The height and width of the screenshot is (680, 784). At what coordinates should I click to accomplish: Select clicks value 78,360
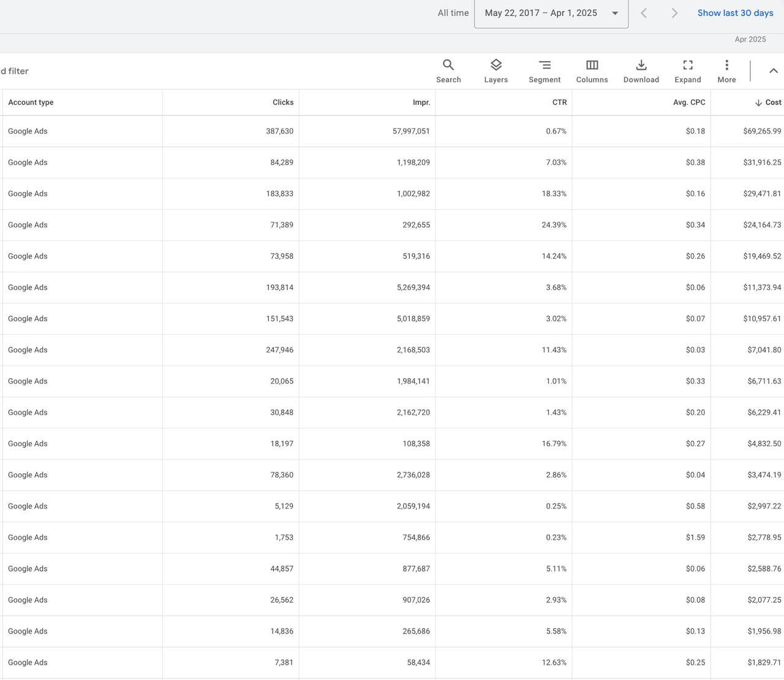tap(282, 475)
